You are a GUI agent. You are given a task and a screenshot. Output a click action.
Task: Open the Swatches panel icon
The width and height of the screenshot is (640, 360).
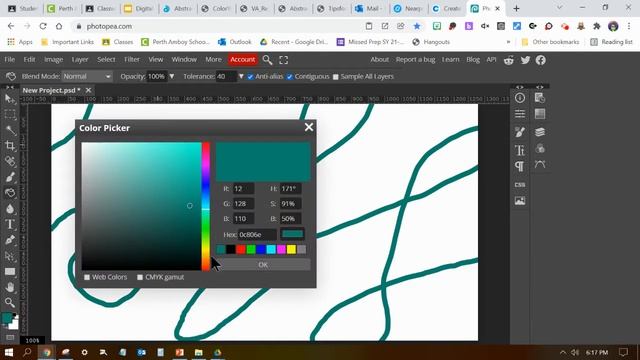(540, 114)
